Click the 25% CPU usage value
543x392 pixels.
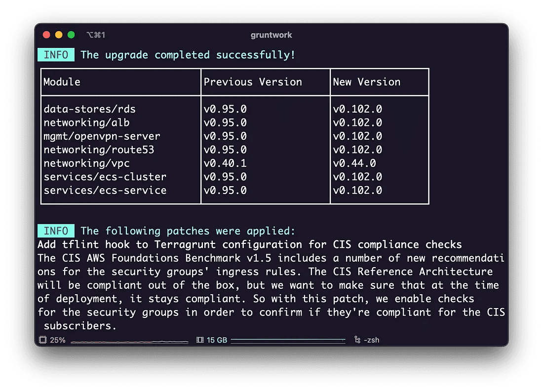[57, 340]
